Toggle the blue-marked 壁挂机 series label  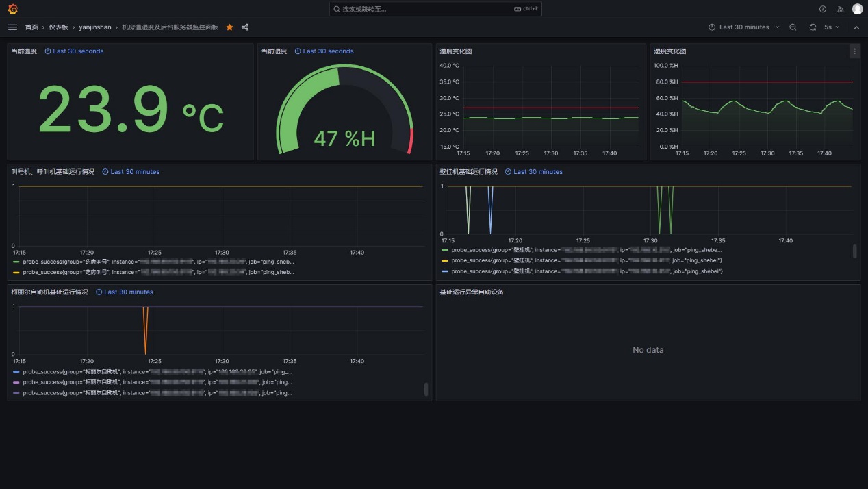587,272
